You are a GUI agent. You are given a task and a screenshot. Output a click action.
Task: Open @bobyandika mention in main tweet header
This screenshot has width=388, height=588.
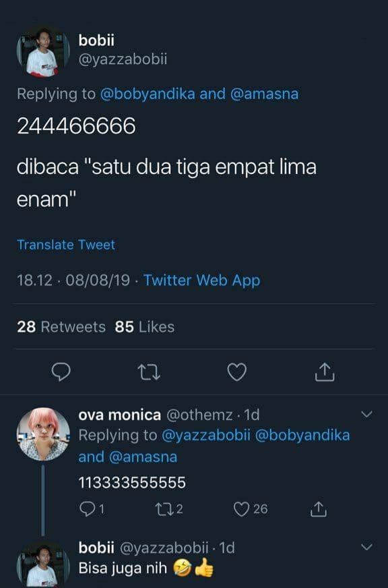[148, 94]
